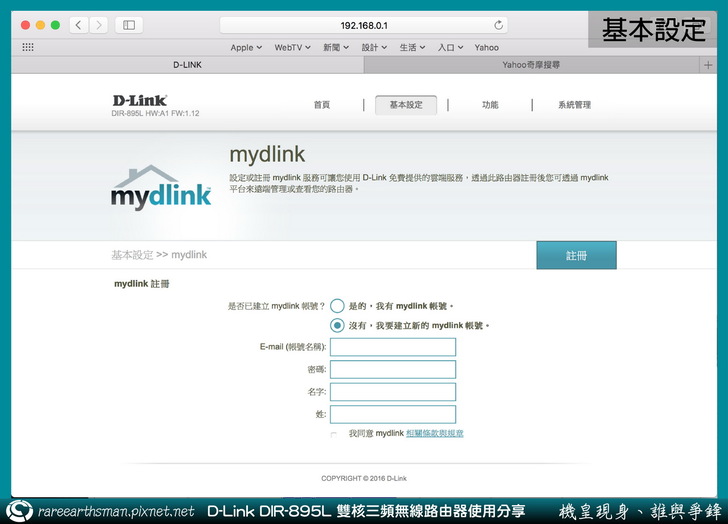Focus the 密碼 password field
Screen dimensions: 728x524
[x=393, y=369]
